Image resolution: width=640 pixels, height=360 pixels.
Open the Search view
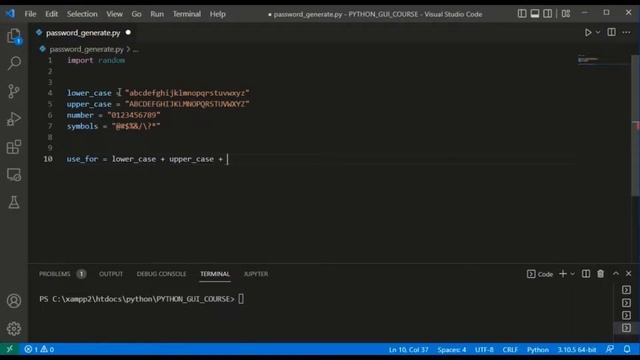[14, 63]
